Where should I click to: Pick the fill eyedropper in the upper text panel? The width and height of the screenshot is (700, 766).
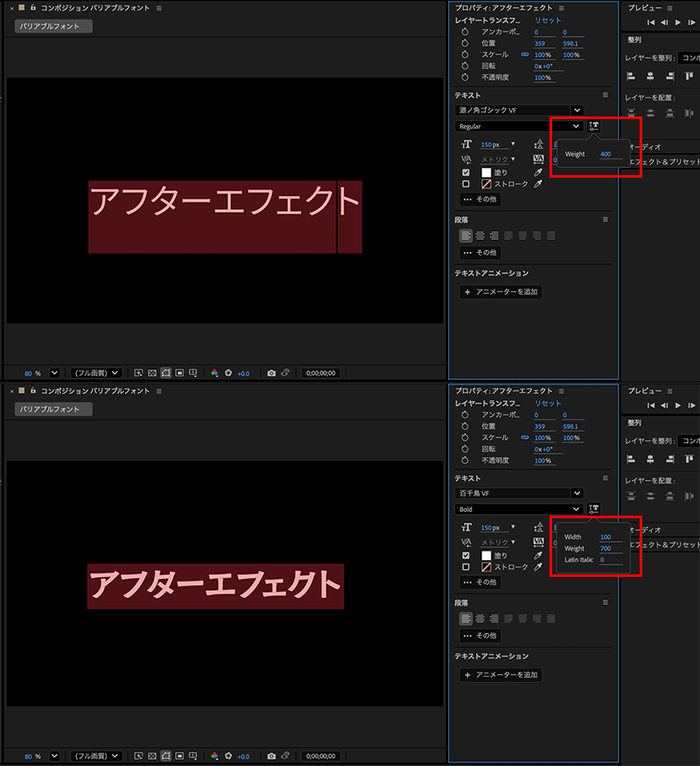[x=539, y=172]
